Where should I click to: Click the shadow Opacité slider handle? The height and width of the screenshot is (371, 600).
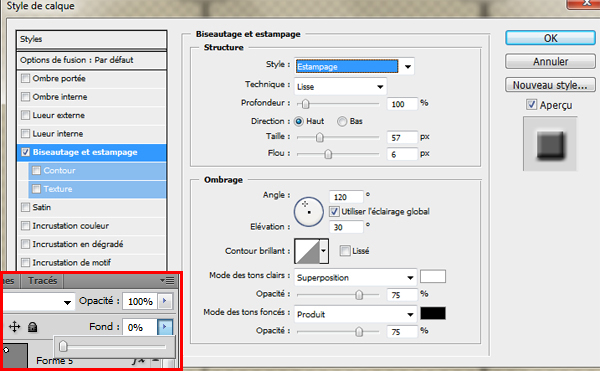359,332
